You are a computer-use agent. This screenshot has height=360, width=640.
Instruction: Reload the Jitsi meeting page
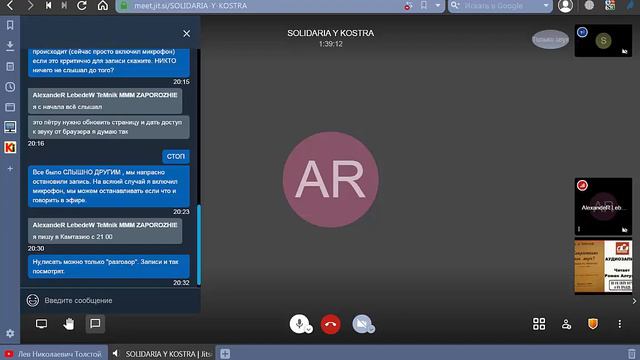click(x=82, y=5)
